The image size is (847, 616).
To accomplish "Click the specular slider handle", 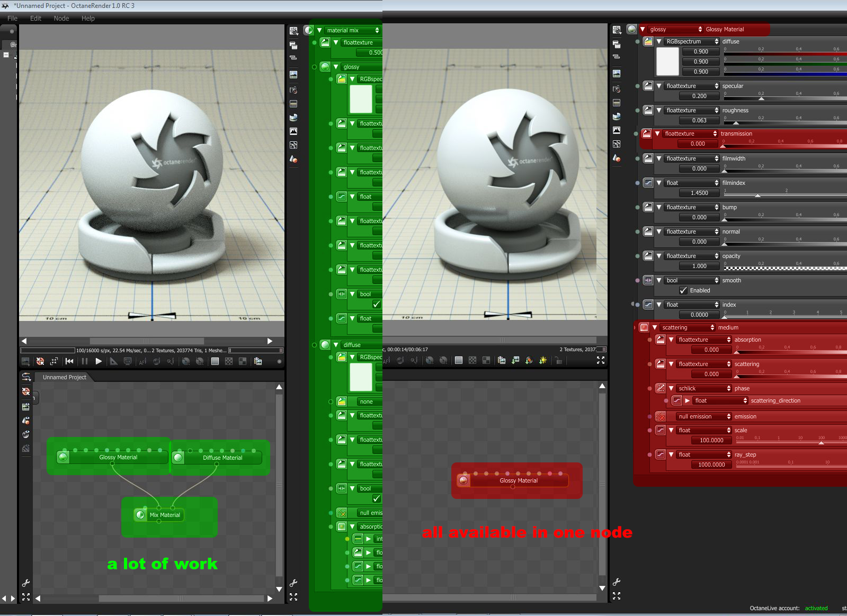I will pos(761,98).
